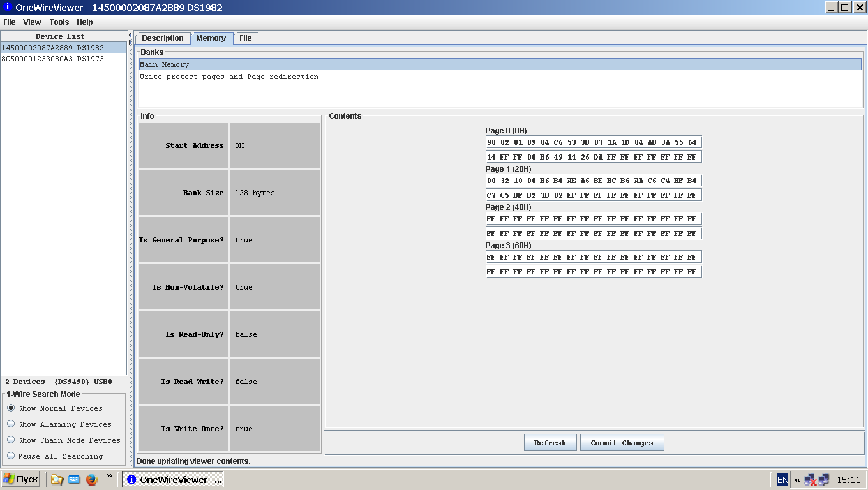
Task: Open the folder quick launch icon
Action: pyautogui.click(x=57, y=479)
